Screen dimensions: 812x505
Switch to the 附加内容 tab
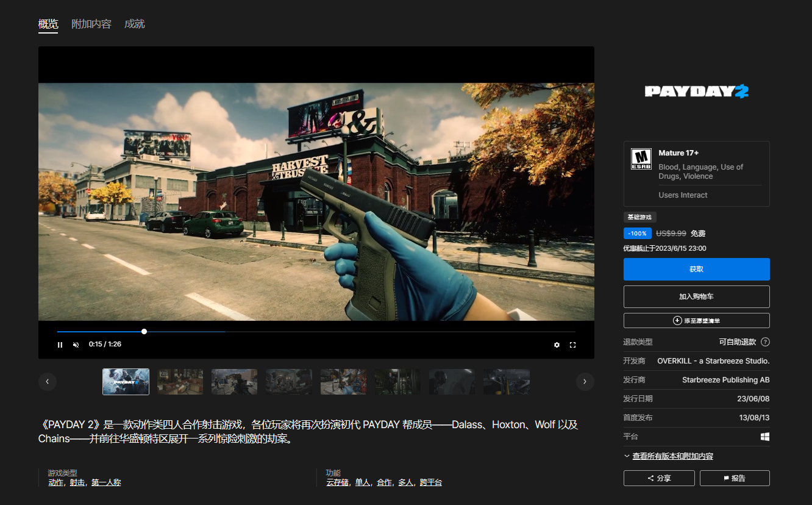91,24
